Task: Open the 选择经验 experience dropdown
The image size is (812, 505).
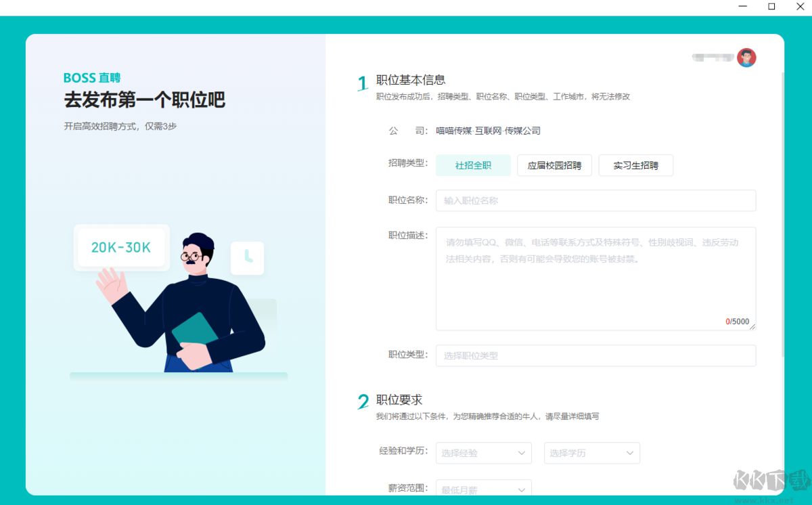Action: pos(483,453)
